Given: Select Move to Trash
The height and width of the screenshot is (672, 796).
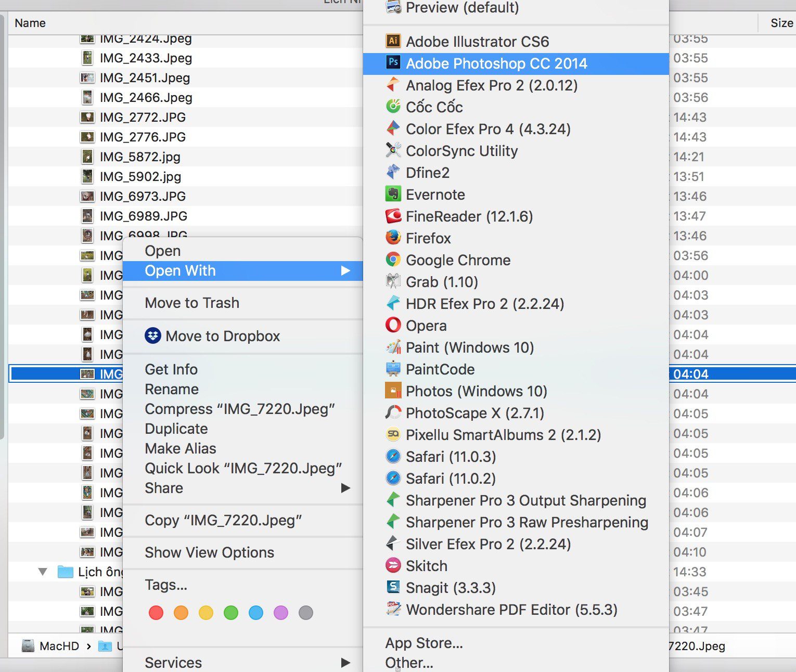Looking at the screenshot, I should pos(242,303).
